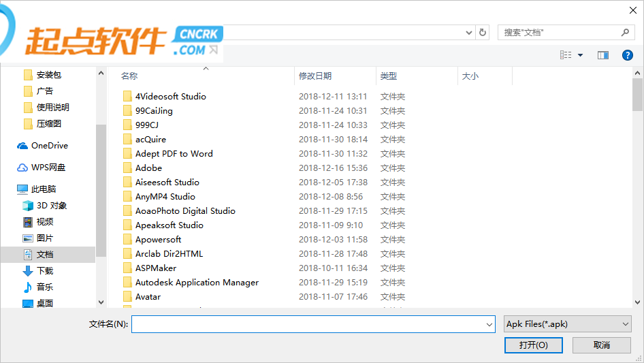Open 桌面 in sidebar
The width and height of the screenshot is (644, 363).
38,303
